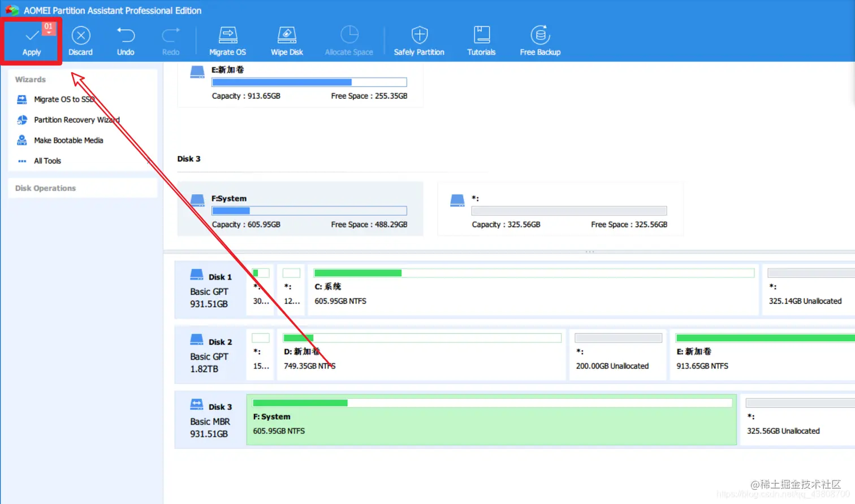Click the greyed Redo button
The height and width of the screenshot is (504, 855).
click(171, 41)
